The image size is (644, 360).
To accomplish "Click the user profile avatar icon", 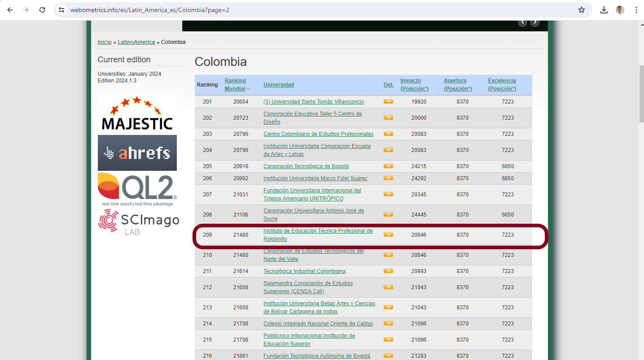I will coord(620,10).
